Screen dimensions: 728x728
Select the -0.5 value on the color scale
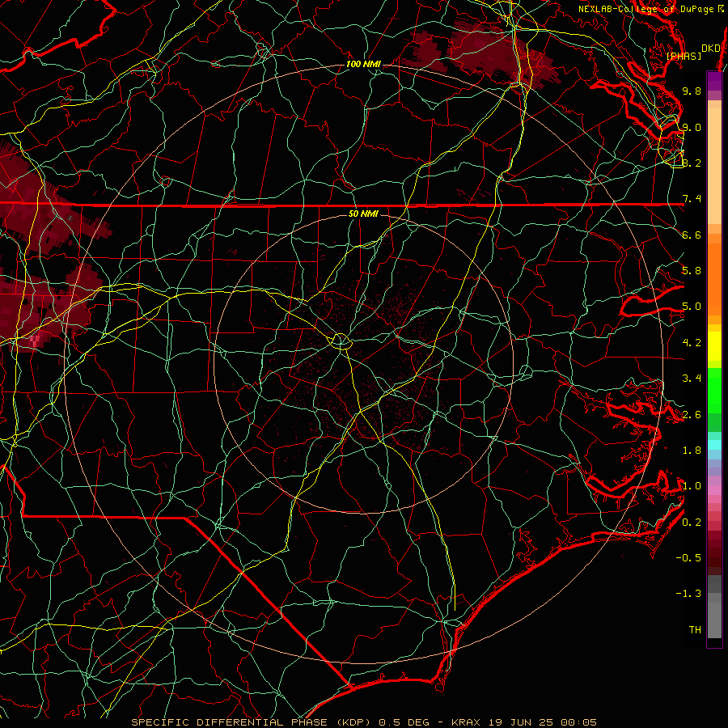(688, 558)
